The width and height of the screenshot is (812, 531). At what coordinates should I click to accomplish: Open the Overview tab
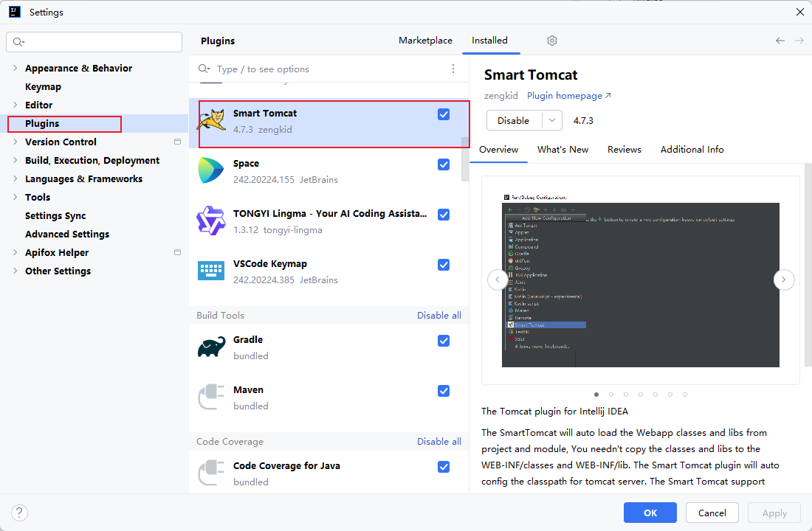[498, 150]
